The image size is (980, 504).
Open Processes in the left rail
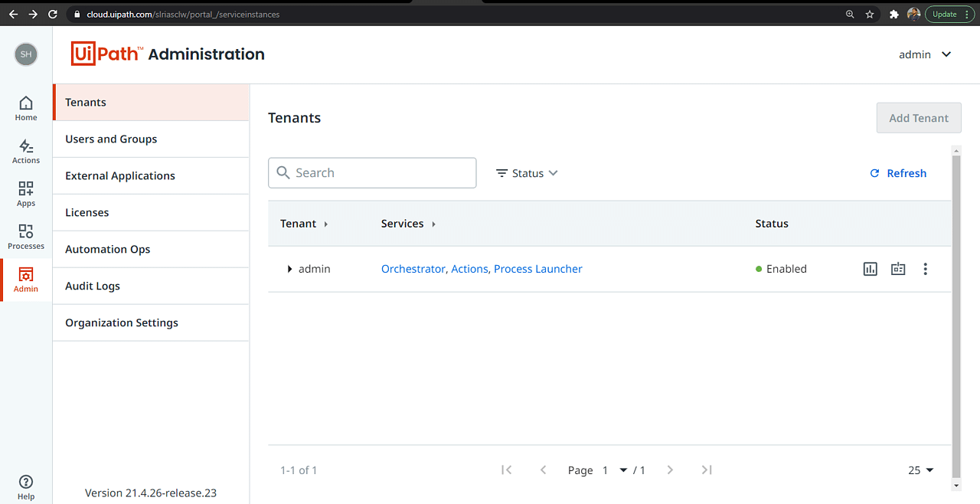point(26,237)
